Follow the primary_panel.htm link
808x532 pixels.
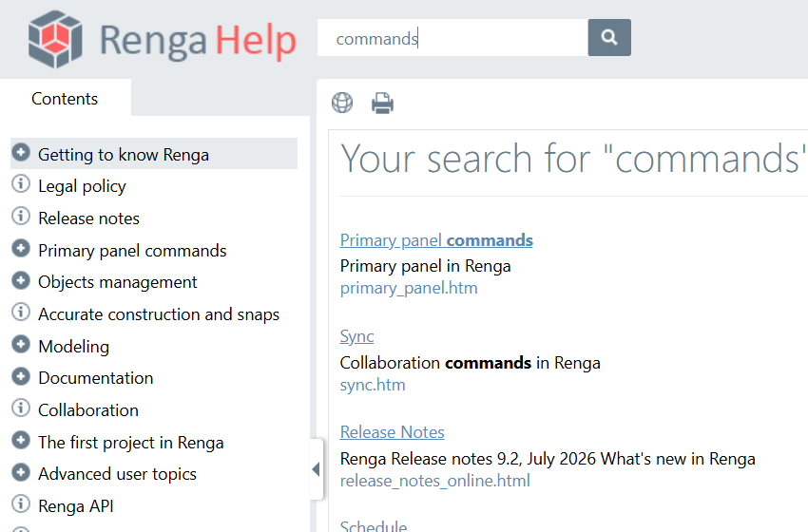pos(409,288)
